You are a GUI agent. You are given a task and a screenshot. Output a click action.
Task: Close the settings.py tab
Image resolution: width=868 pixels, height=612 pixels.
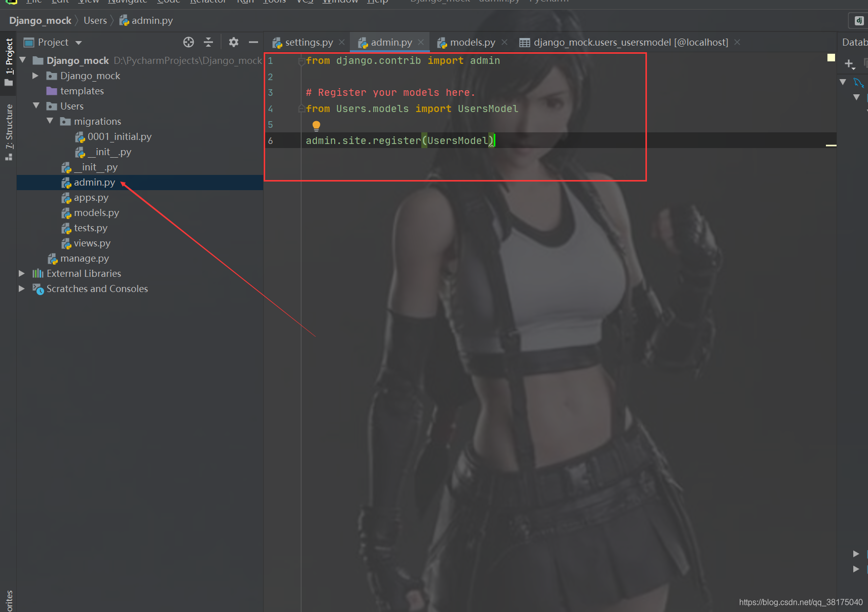tap(342, 42)
